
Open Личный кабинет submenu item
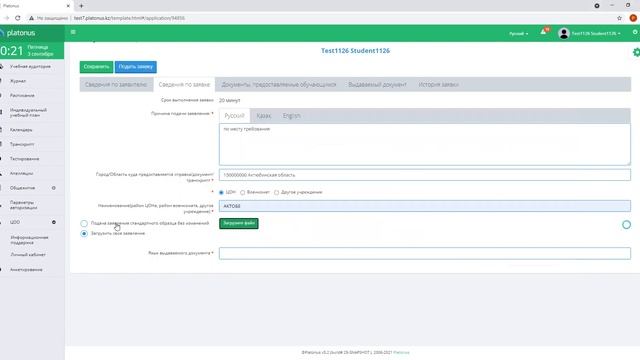click(x=28, y=254)
